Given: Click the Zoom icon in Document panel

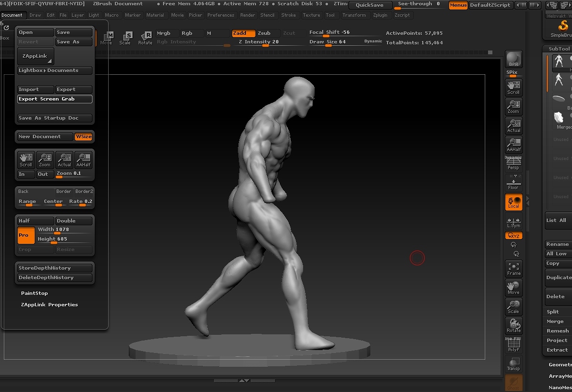Looking at the screenshot, I should [45, 160].
